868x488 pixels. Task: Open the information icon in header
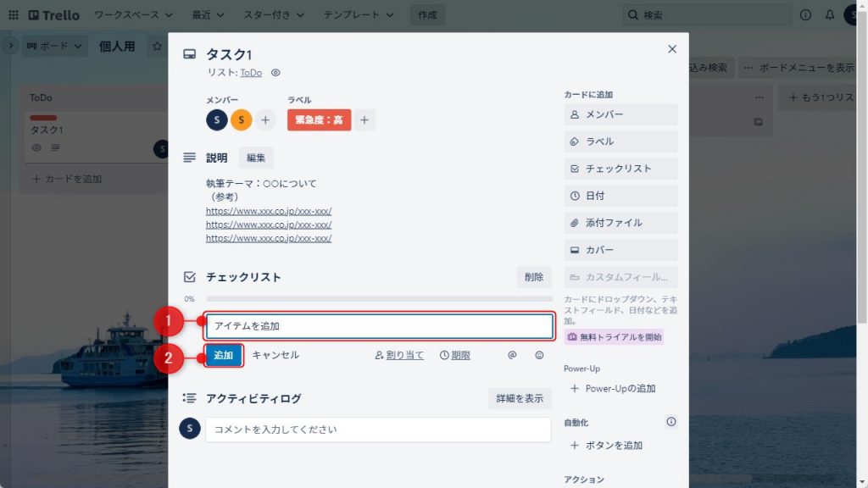point(805,15)
